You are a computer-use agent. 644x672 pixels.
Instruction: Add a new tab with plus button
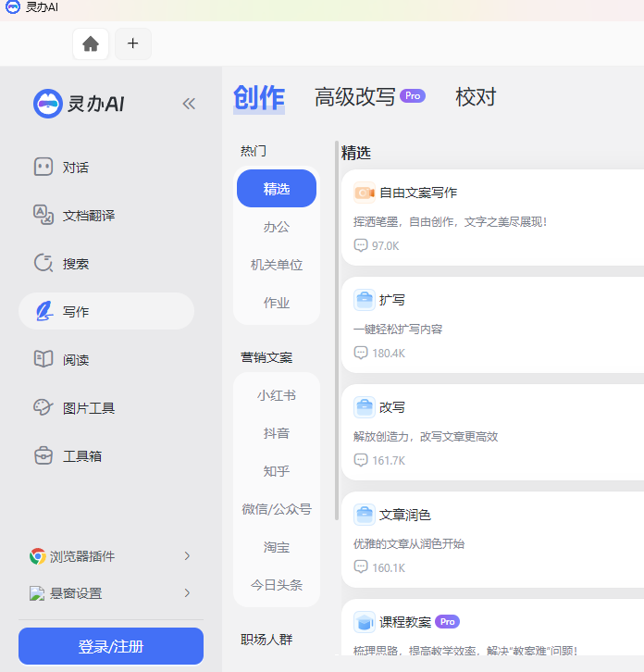(133, 44)
